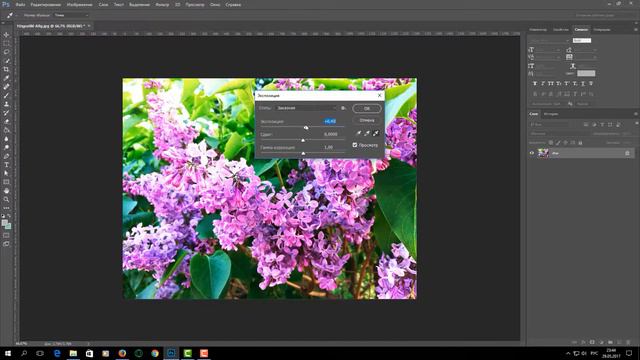The image size is (640, 360).
Task: Toggle All Caps in Character panel
Action: pyautogui.click(x=551, y=83)
